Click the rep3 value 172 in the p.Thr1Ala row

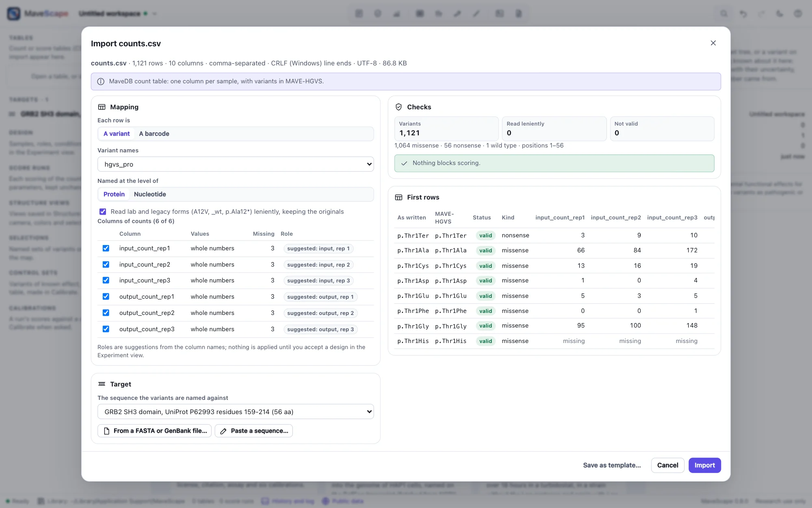(x=692, y=250)
